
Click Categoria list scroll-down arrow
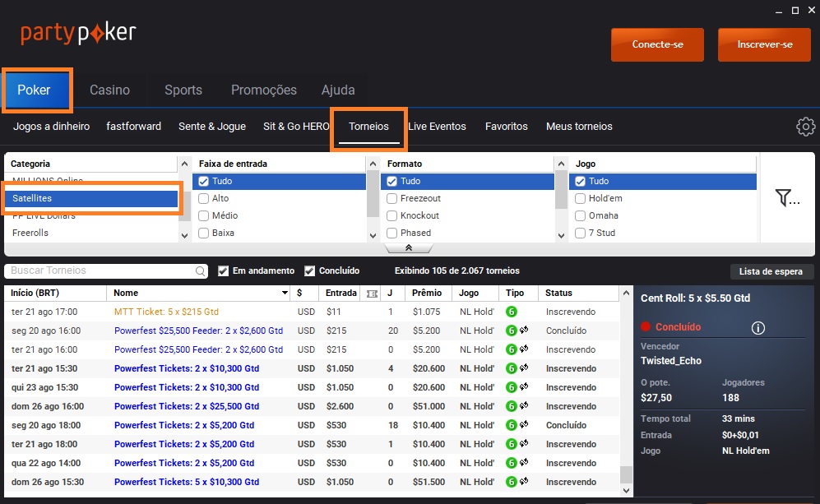[184, 236]
